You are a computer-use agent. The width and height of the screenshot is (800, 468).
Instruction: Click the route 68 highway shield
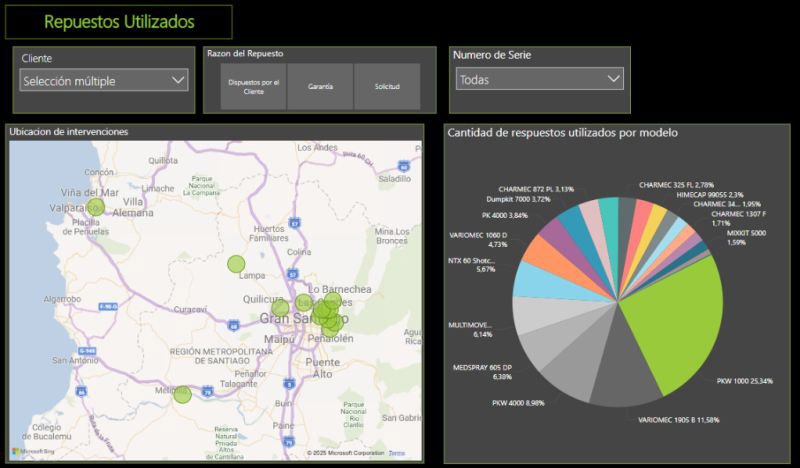(x=234, y=325)
